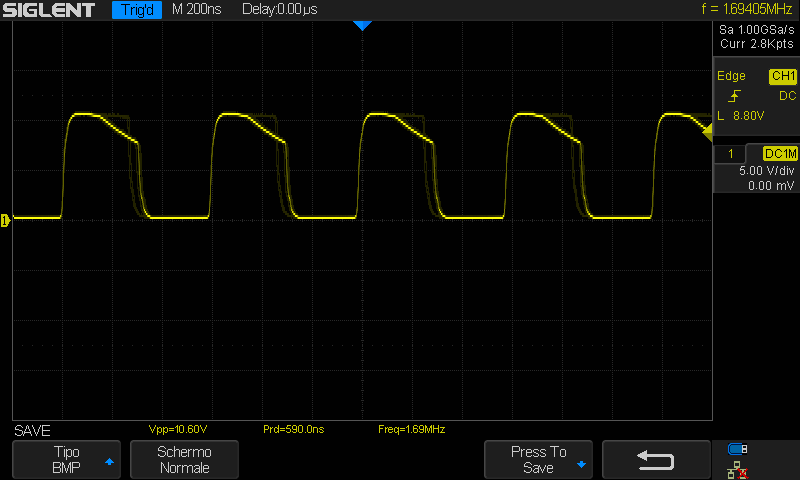Screen dimensions: 800x480
Task: Select the Schermo Normale screen option
Action: point(184,460)
